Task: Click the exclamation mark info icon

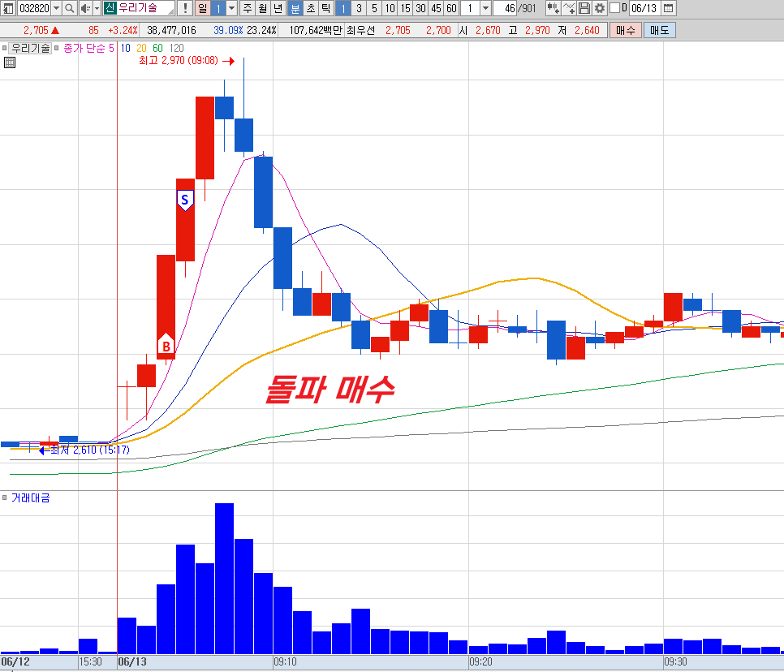Action: pos(185,8)
